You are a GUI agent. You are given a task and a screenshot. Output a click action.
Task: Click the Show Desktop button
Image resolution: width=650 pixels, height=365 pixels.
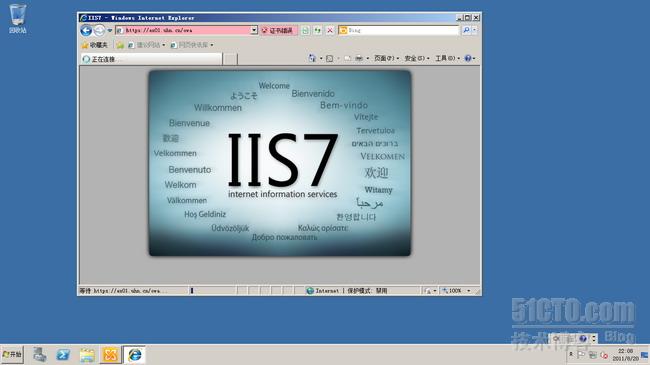[x=645, y=355]
